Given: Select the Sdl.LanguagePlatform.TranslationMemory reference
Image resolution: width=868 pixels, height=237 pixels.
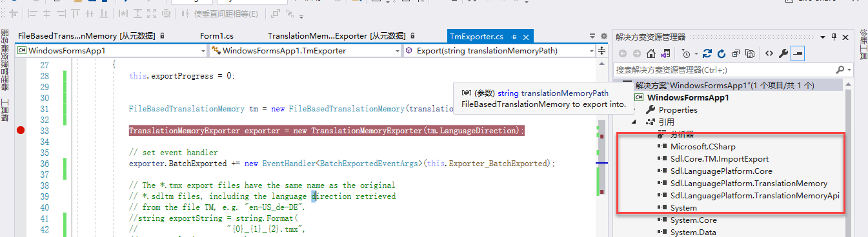Looking at the screenshot, I should point(749,183).
